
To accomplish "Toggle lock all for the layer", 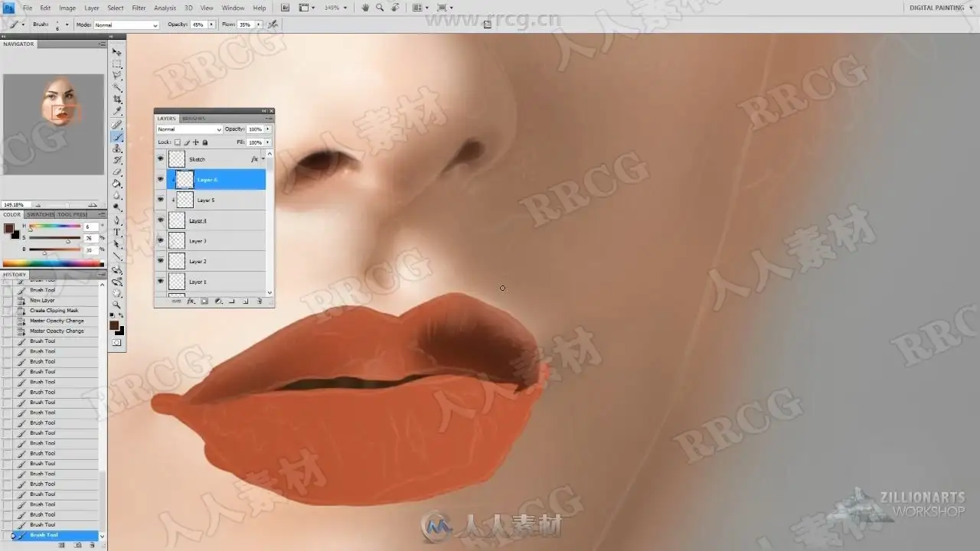I will 204,142.
